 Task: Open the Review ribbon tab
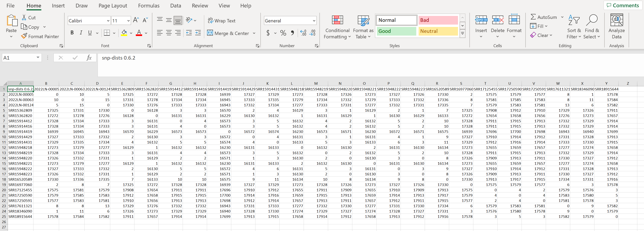pyautogui.click(x=200, y=6)
